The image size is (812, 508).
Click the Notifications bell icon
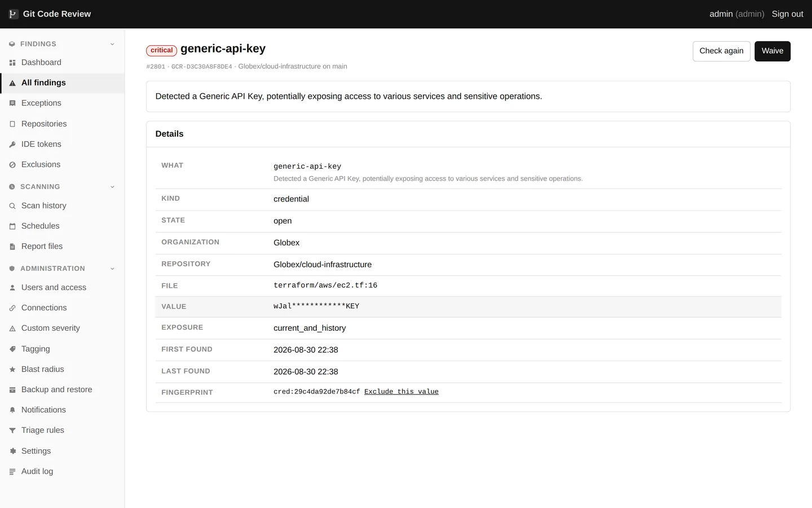tap(12, 410)
